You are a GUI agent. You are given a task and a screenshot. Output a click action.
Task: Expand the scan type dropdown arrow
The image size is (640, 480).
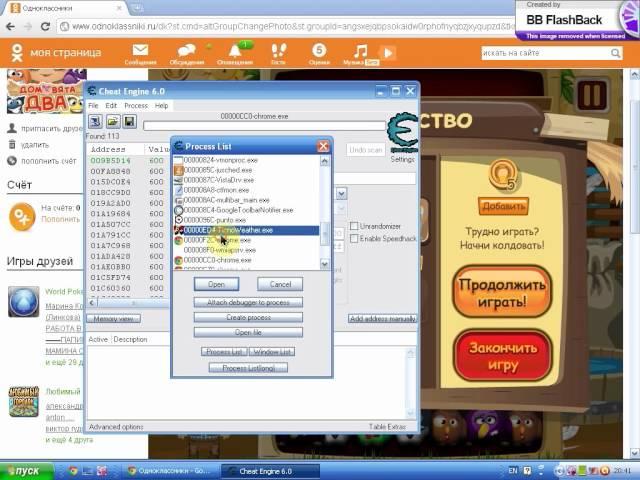[x=342, y=193]
